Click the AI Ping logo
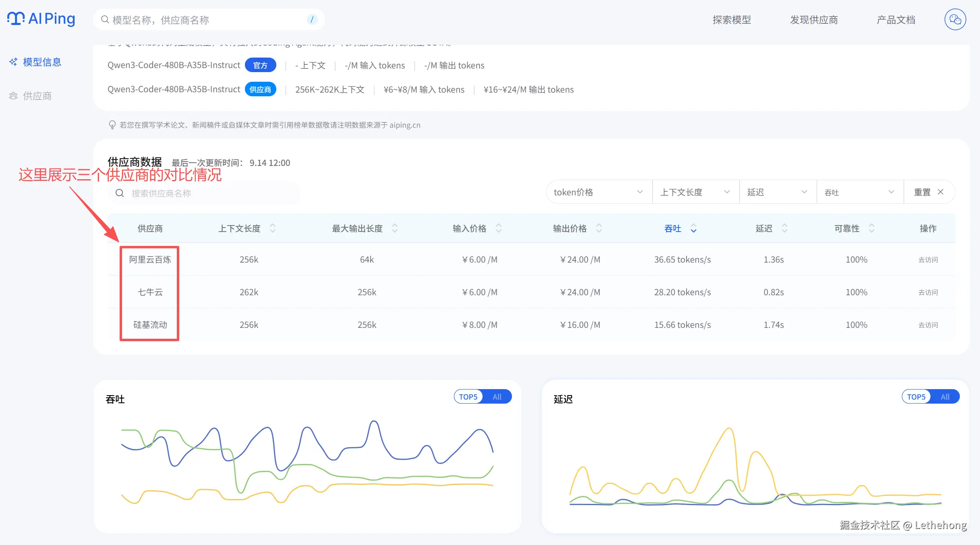 41,19
